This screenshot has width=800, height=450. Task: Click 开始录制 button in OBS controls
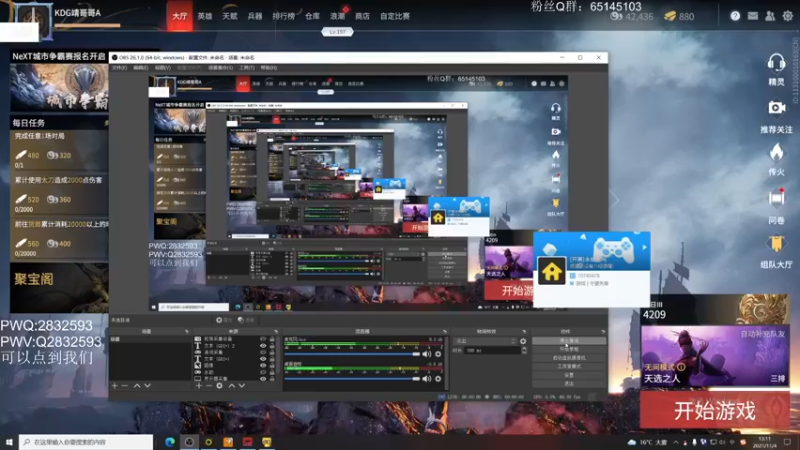coord(569,349)
